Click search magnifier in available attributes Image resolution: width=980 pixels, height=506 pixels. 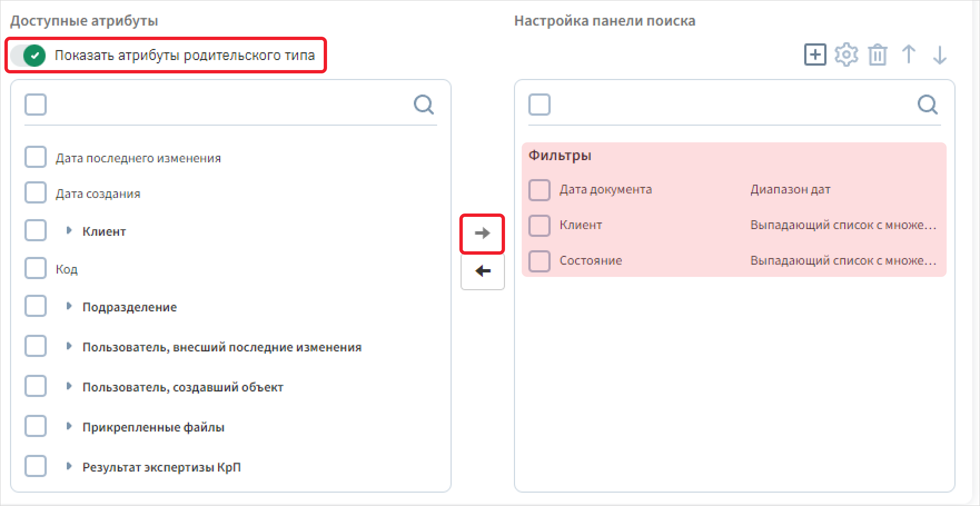(424, 105)
